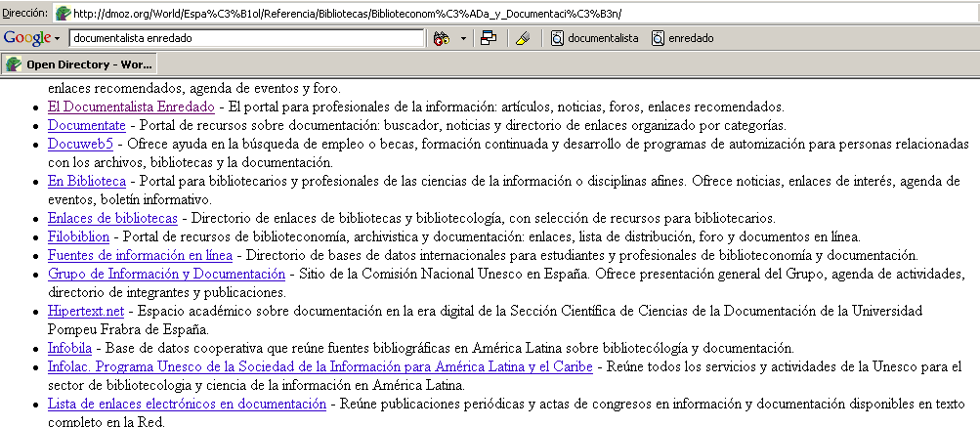This screenshot has width=980, height=427.
Task: Click the 'Dirección:' address label
Action: coord(25,13)
